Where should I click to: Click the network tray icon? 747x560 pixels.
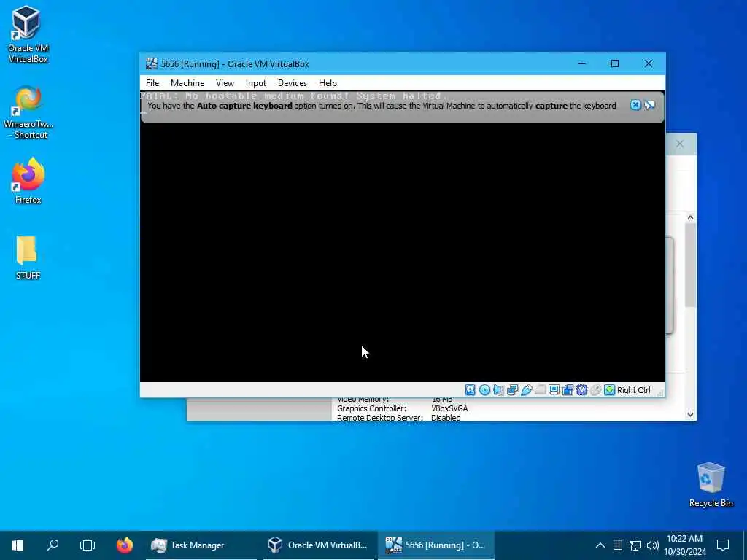coord(635,545)
